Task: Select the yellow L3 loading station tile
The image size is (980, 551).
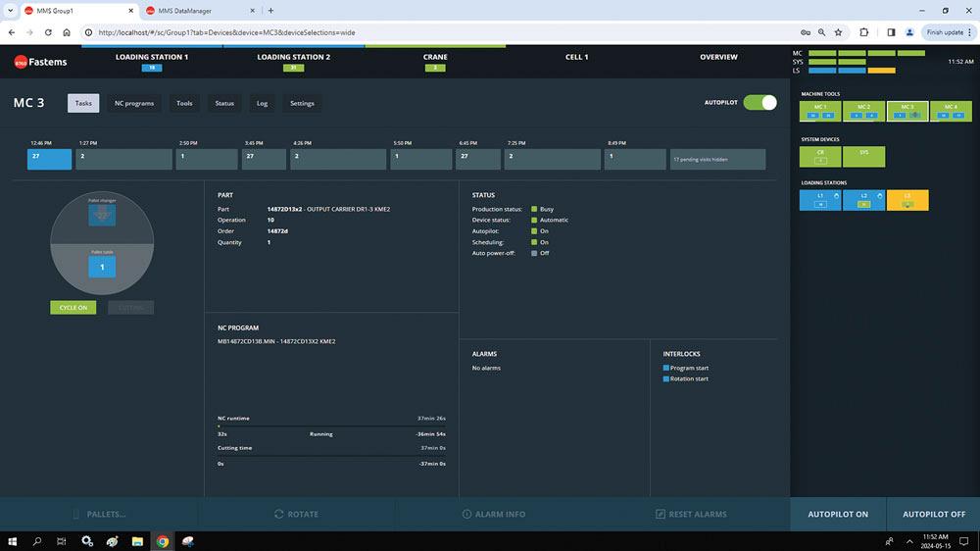Action: click(907, 200)
